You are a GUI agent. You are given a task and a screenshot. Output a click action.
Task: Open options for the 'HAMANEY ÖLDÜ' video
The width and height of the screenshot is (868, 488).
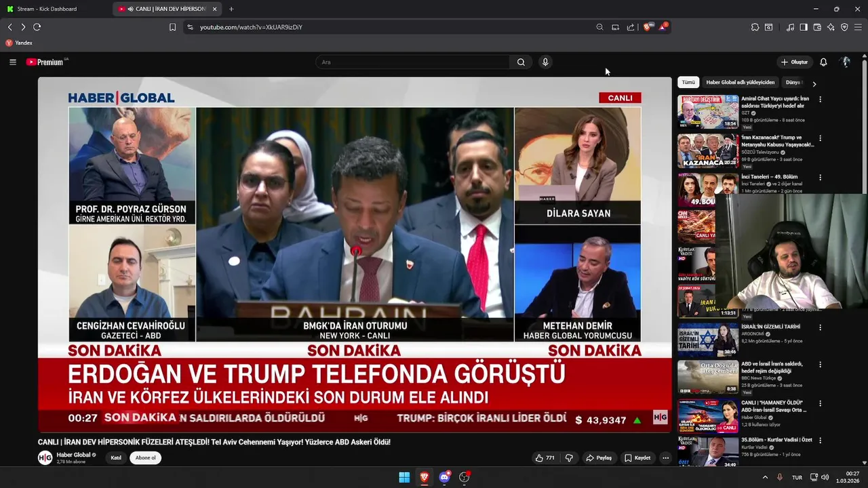coord(820,403)
